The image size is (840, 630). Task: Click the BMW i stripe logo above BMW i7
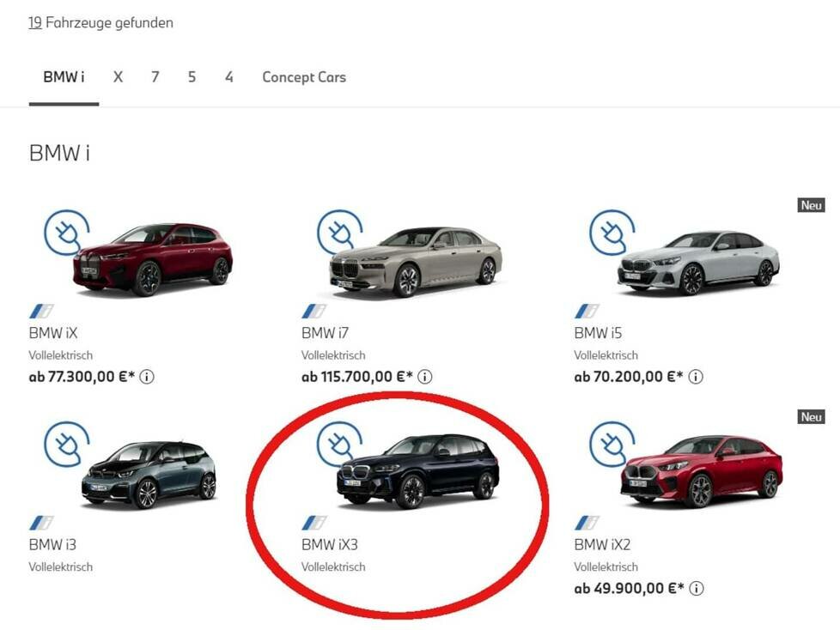pos(314,311)
